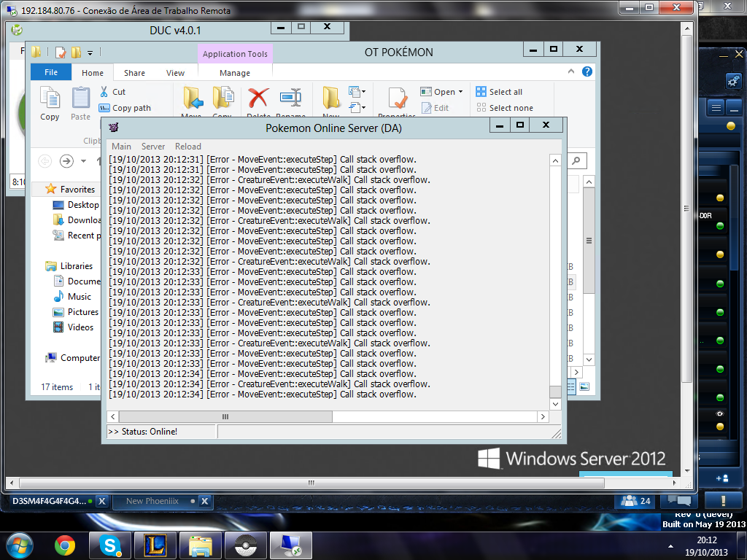
Task: Open the Server menu in Pokemon Online Server
Action: click(153, 146)
